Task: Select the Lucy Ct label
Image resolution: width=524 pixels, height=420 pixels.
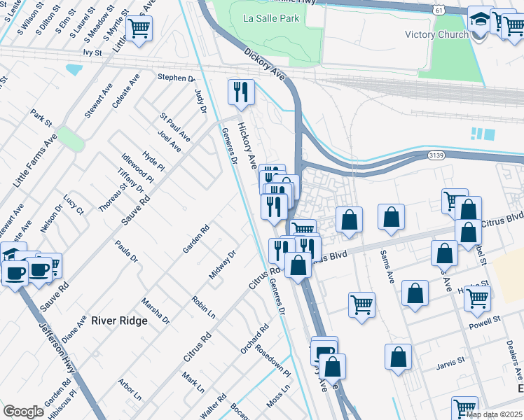Action: click(73, 204)
